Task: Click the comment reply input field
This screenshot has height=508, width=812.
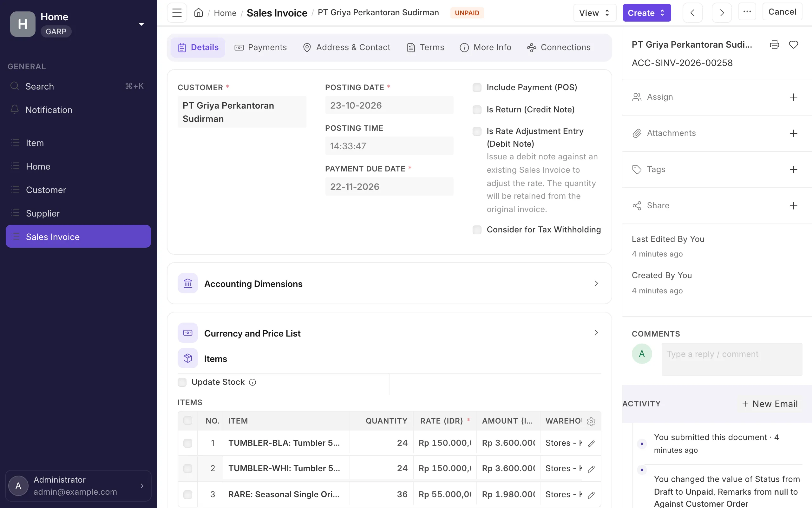Action: pyautogui.click(x=732, y=359)
